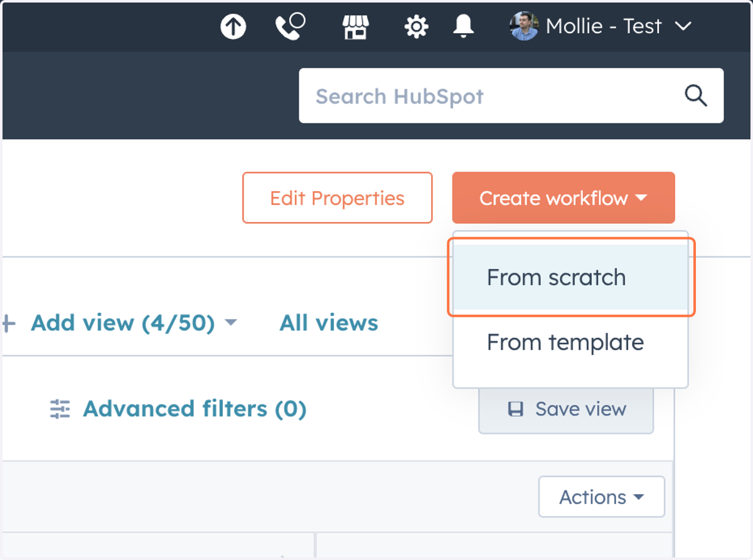Open Advanced filters (0)
Image resolution: width=753 pixels, height=560 pixels.
coord(195,409)
